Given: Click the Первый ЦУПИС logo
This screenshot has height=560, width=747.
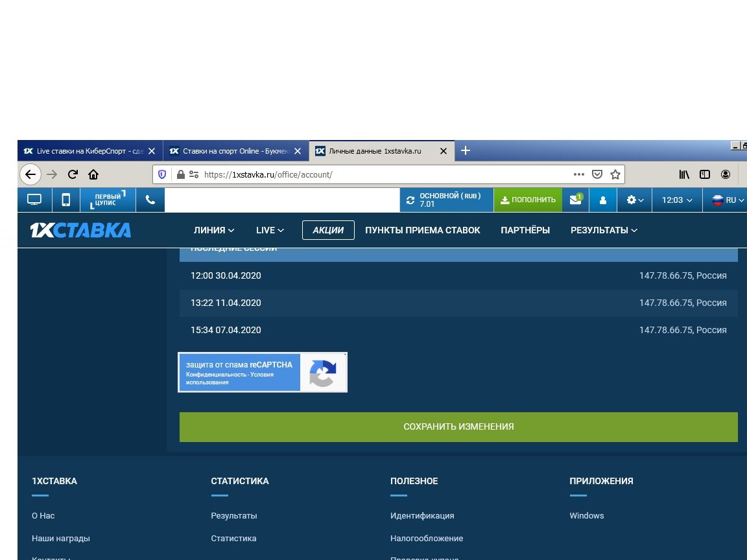Looking at the screenshot, I should (x=108, y=200).
